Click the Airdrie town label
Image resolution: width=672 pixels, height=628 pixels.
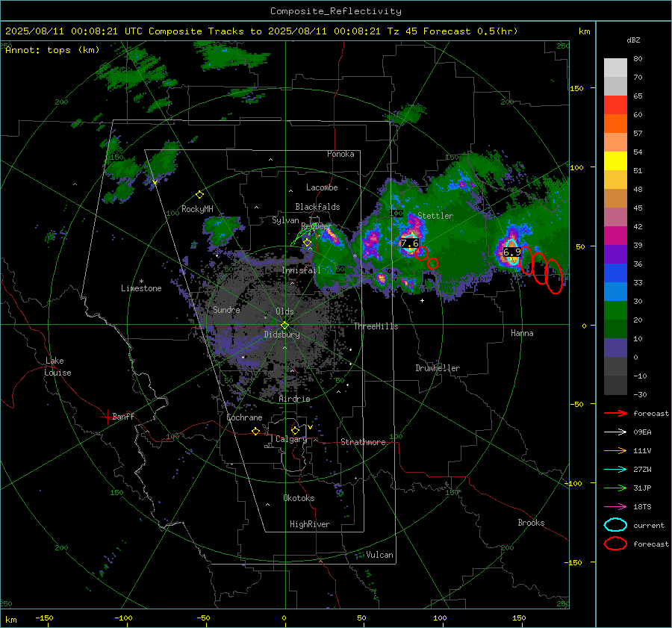294,399
